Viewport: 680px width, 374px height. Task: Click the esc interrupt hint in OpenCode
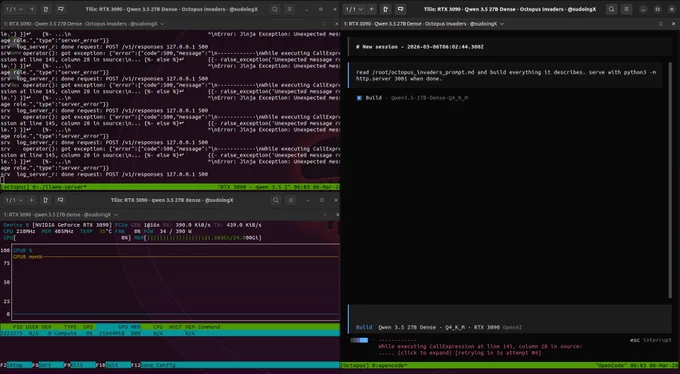651,340
